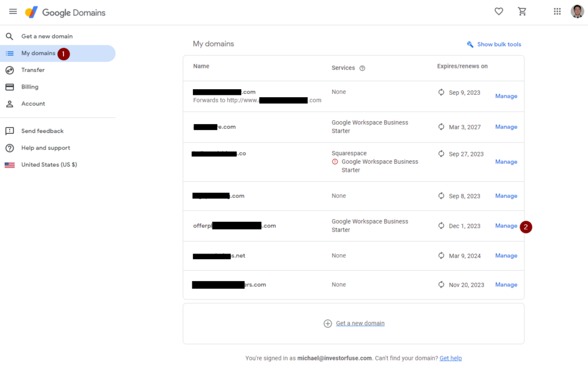Screen dimensions: 588x380
Task: Open the Transfer section
Action: pos(33,70)
